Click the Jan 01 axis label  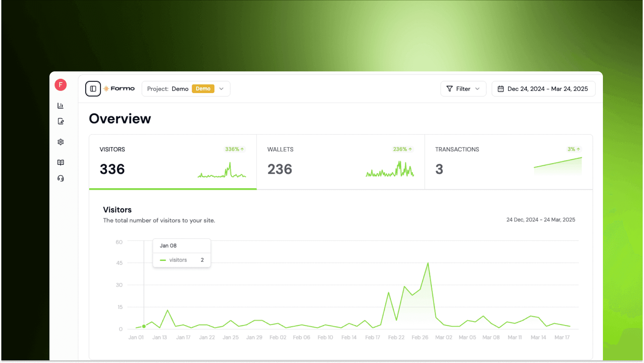point(136,337)
